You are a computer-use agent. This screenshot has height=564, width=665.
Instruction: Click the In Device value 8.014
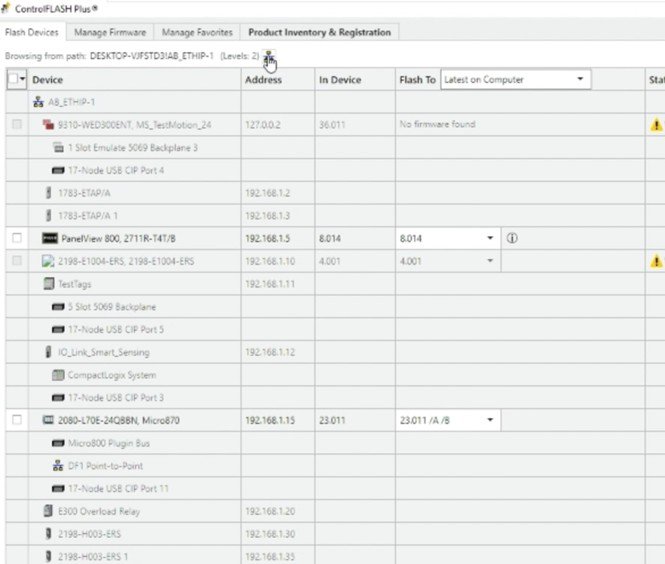pos(330,238)
